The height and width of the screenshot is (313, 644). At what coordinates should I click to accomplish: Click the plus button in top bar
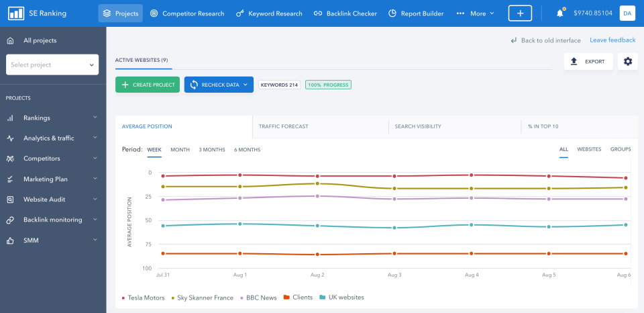519,13
